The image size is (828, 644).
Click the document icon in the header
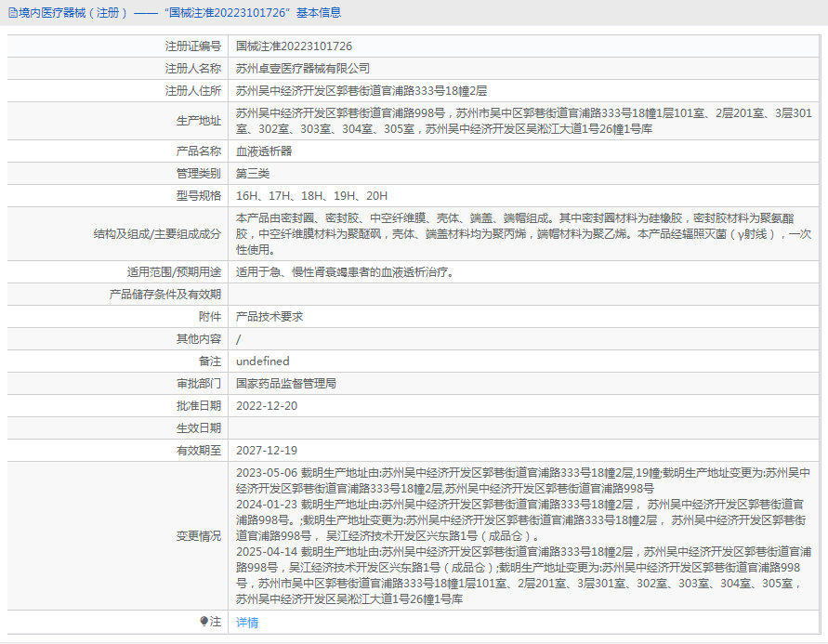[11, 13]
